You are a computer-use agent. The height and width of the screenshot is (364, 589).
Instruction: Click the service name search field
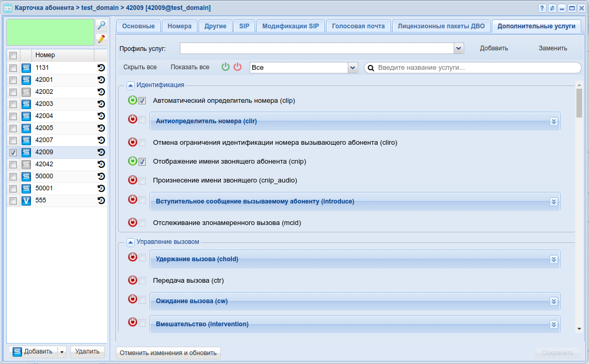click(477, 68)
